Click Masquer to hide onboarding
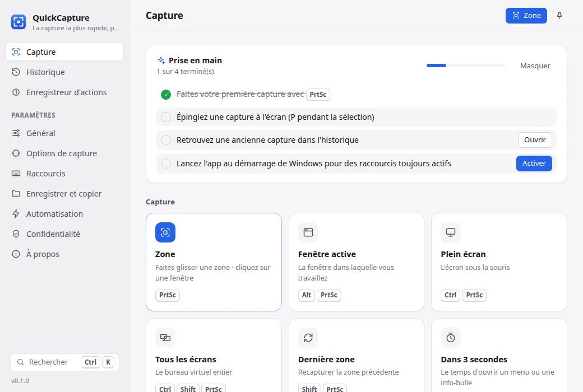This screenshot has height=392, width=583. tap(535, 66)
